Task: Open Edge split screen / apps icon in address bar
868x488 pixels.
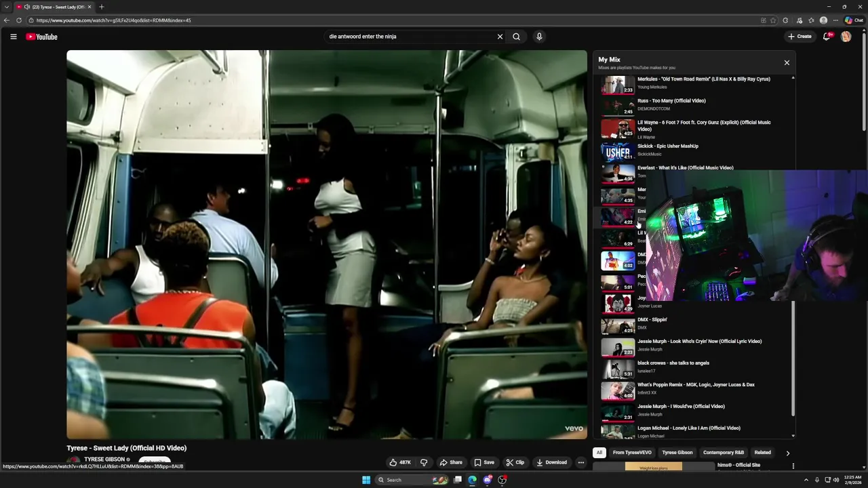Action: [x=764, y=20]
